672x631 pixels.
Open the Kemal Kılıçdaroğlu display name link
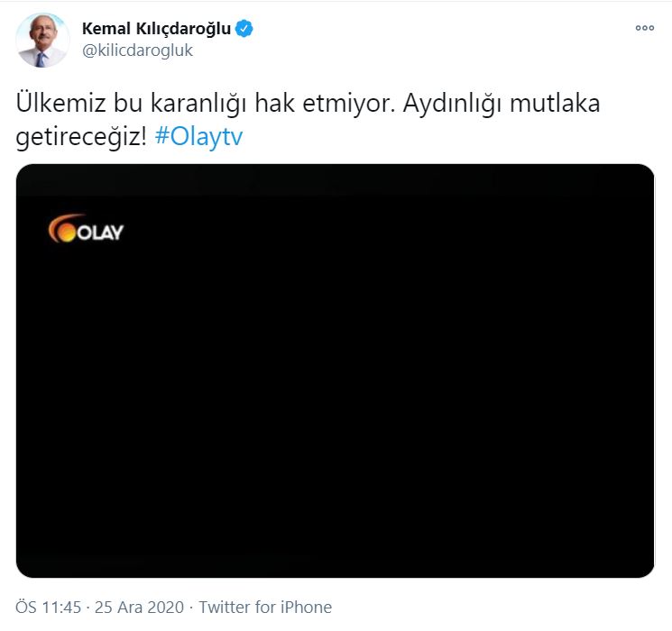156,29
